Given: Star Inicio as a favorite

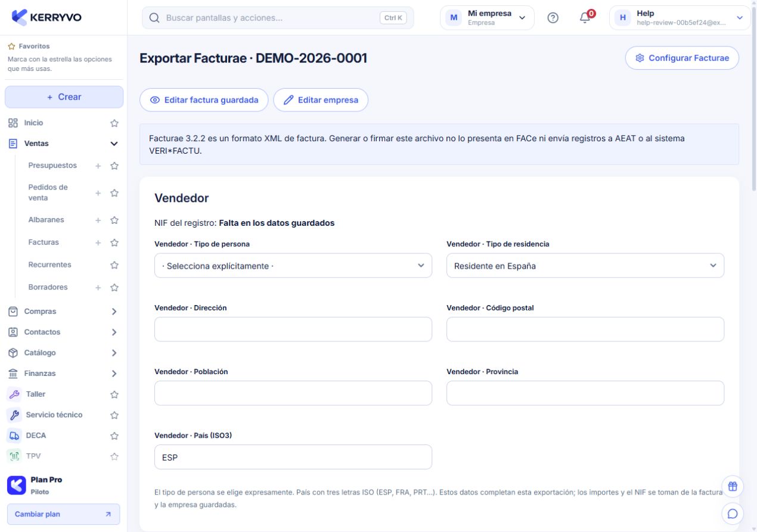Looking at the screenshot, I should tap(114, 123).
